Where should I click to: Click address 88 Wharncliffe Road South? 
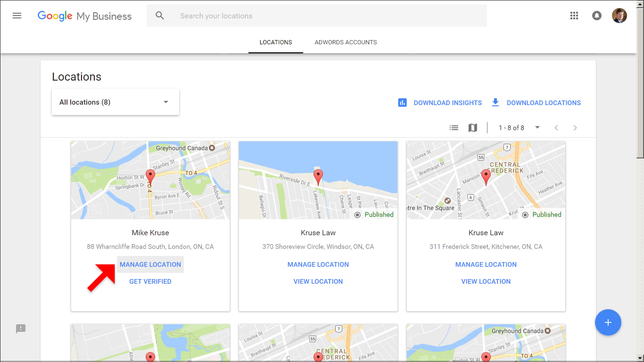pyautogui.click(x=150, y=247)
